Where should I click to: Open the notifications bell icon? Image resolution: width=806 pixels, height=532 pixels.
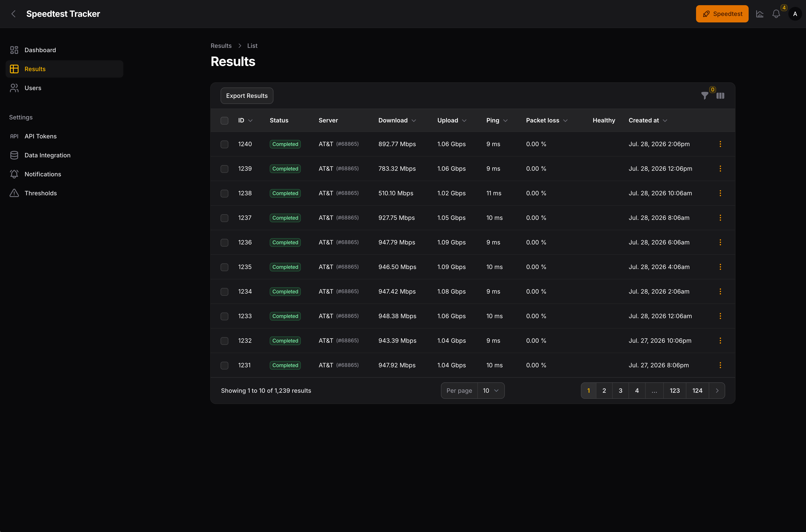tap(776, 14)
